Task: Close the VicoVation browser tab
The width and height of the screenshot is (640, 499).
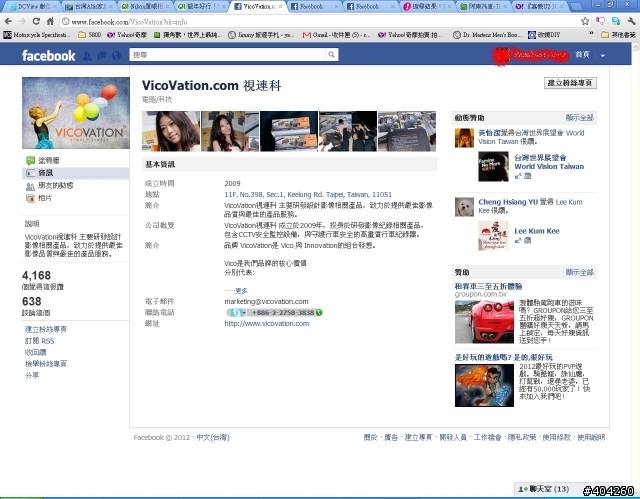Action: [x=280, y=7]
